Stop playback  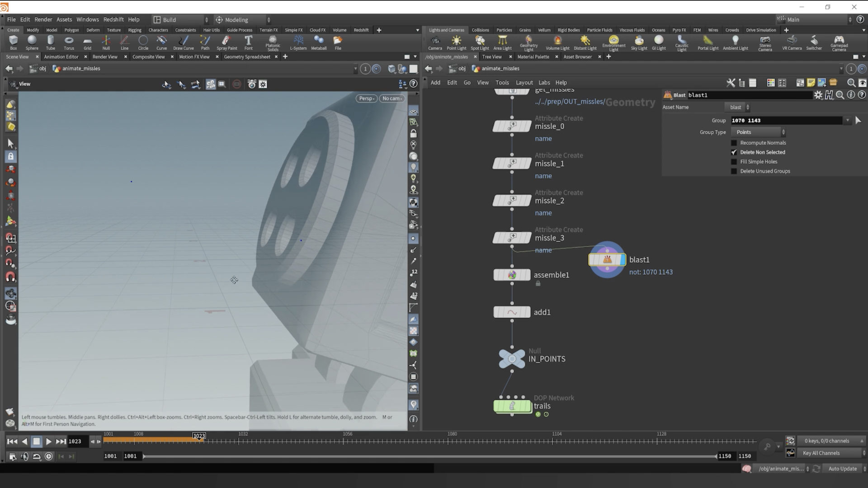[x=37, y=441]
